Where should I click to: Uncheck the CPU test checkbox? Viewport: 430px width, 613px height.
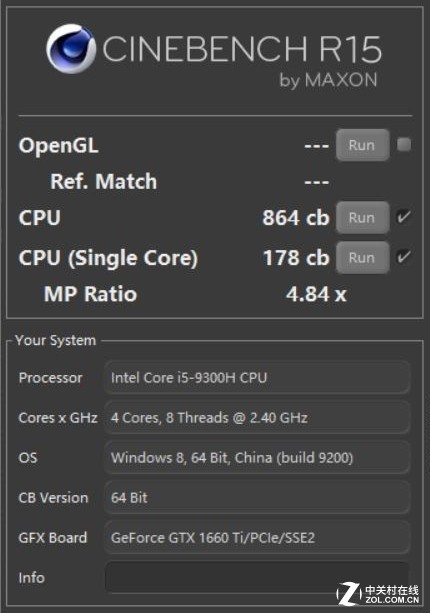click(404, 217)
